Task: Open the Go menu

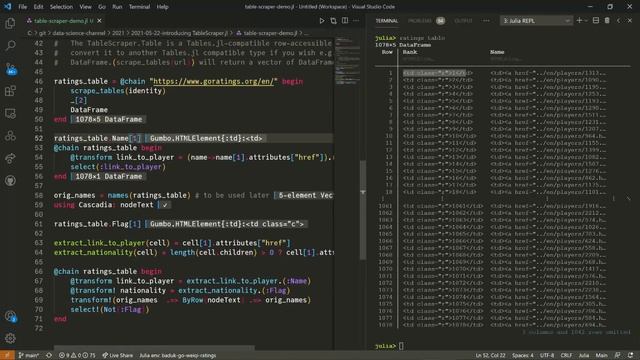Action: coord(102,7)
